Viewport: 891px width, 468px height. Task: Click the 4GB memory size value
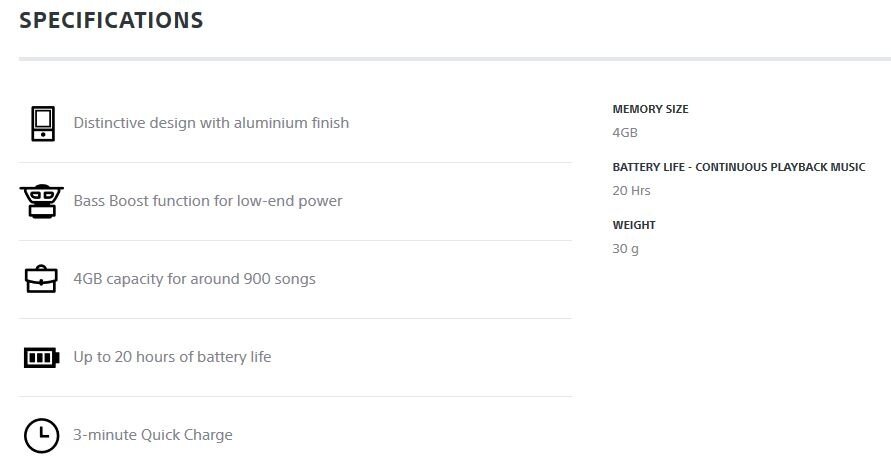pyautogui.click(x=625, y=132)
